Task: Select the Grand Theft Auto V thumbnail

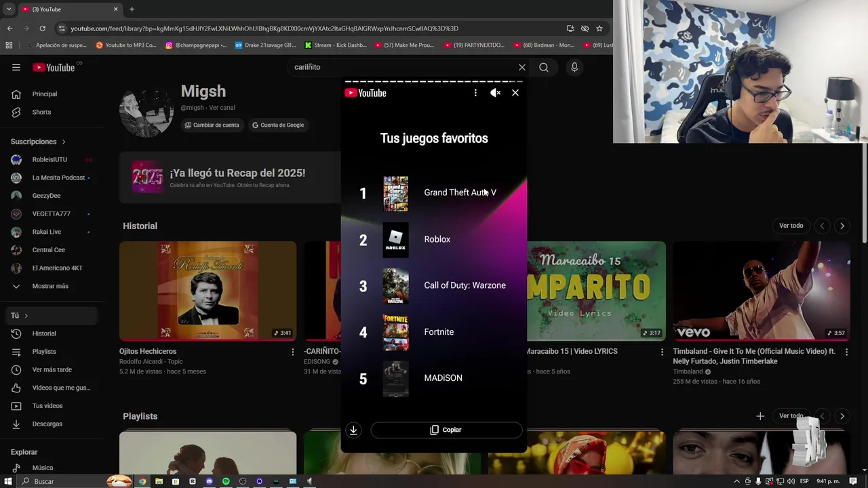Action: (396, 194)
